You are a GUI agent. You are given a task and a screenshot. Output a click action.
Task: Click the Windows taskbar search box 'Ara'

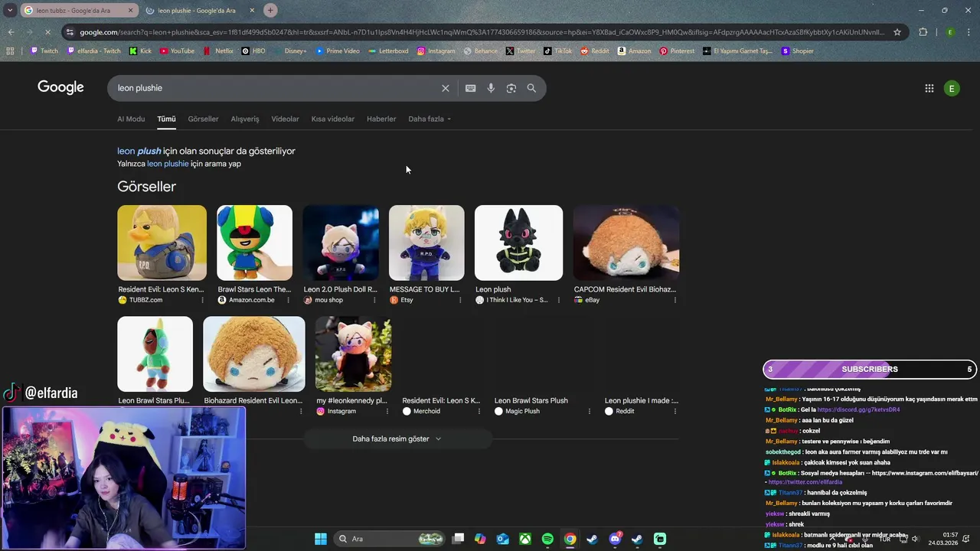(x=390, y=539)
